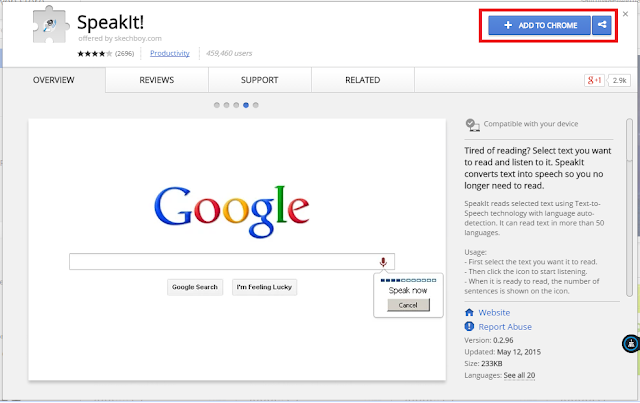Open the extension Website link

(x=494, y=313)
